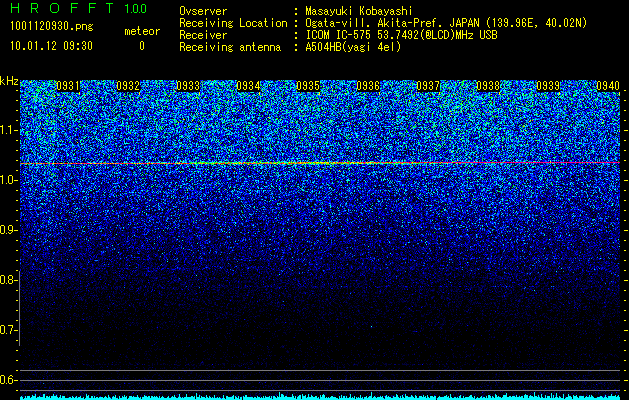Click the 0934 time marker
629x400 pixels.
(248, 86)
